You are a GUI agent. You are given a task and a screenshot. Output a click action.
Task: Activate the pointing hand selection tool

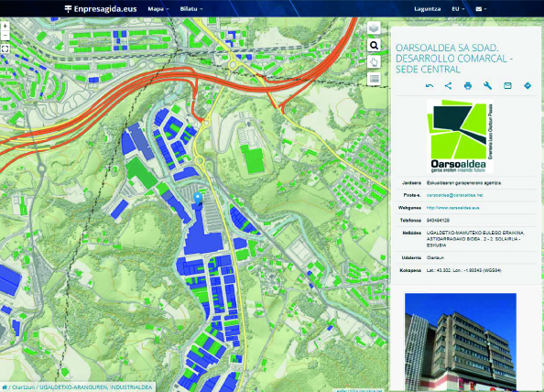tap(374, 62)
